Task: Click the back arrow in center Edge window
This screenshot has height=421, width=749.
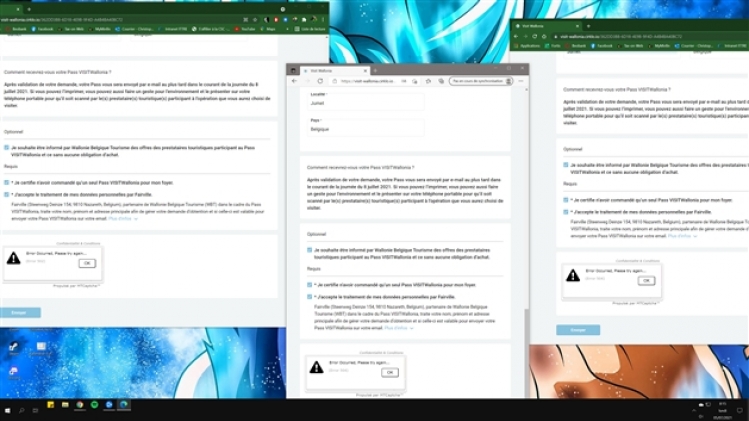Action: [296, 81]
